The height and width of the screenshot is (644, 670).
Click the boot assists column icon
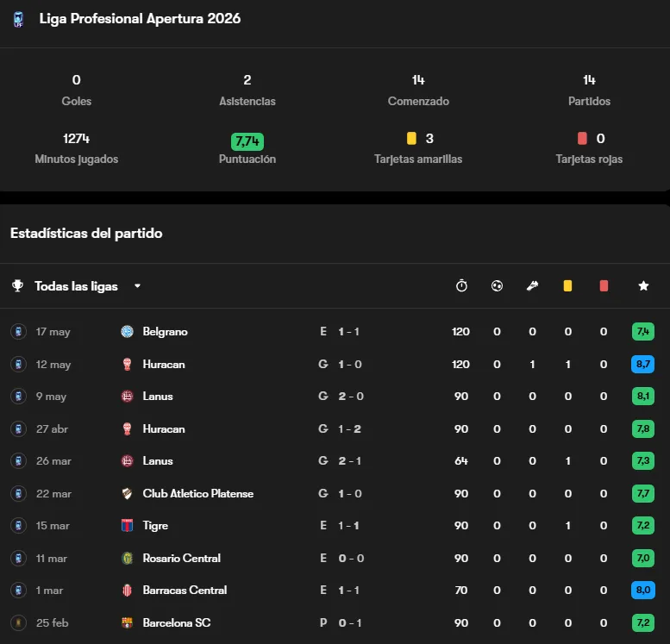532,285
